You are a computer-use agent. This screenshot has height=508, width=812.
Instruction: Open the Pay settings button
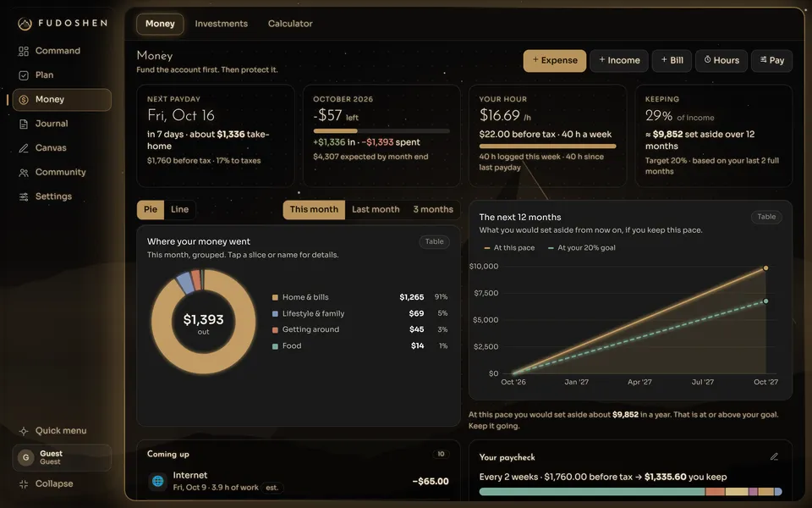(x=771, y=61)
